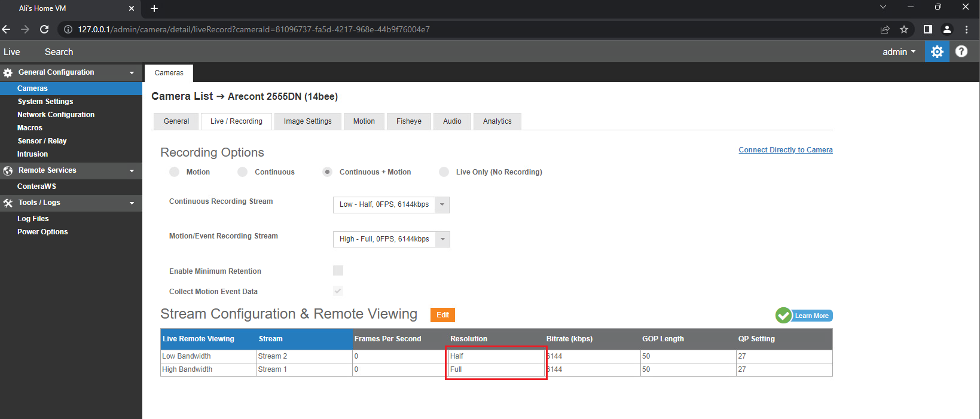
Task: Click the help question mark icon
Action: [961, 51]
